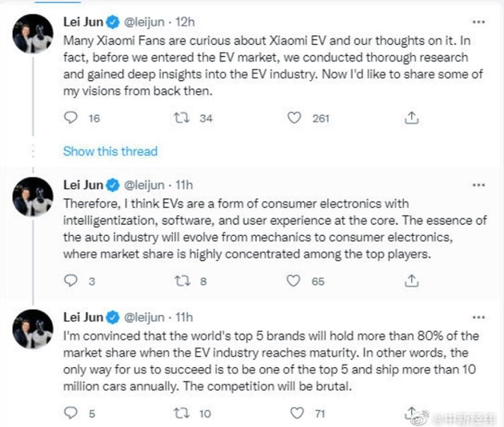Screen dimensions: 504x427
Task: Click the Show this thread link
Action: [110, 151]
